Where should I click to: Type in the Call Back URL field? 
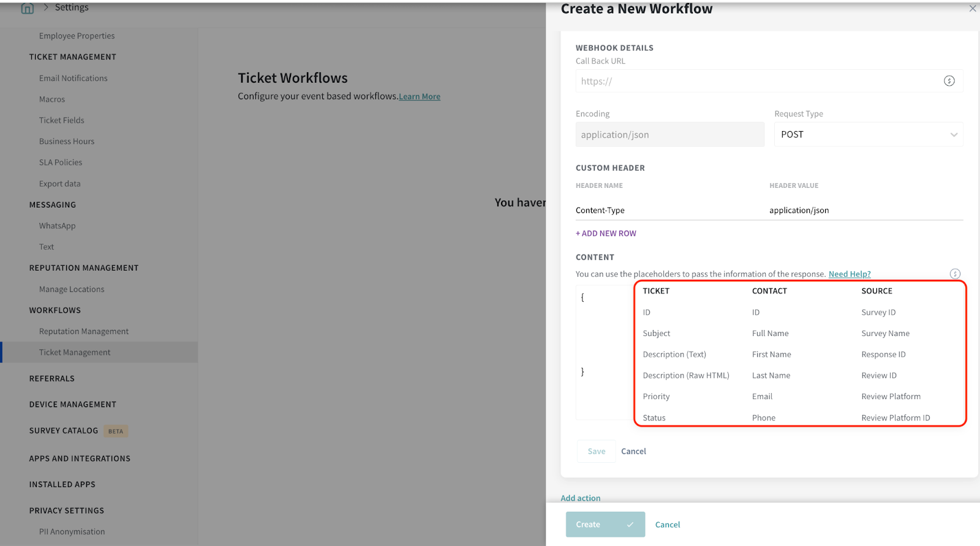756,81
